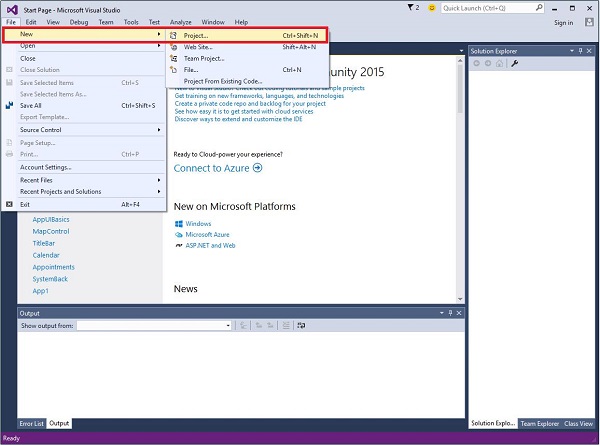This screenshot has height=445, width=600.
Task: Open the recent project App1
Action: pyautogui.click(x=41, y=291)
